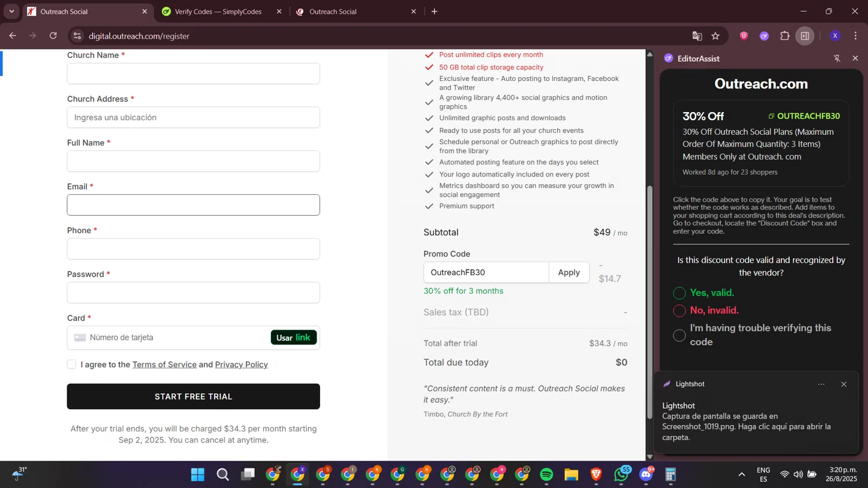This screenshot has width=868, height=488.
Task: Click the START FREE TRIAL button
Action: click(x=193, y=397)
